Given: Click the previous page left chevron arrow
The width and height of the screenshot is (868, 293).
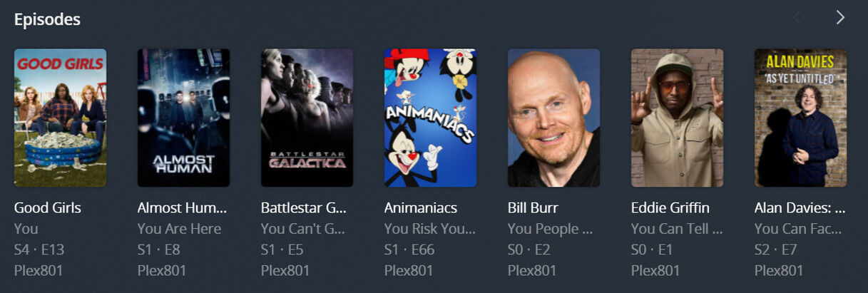Looking at the screenshot, I should 797,18.
